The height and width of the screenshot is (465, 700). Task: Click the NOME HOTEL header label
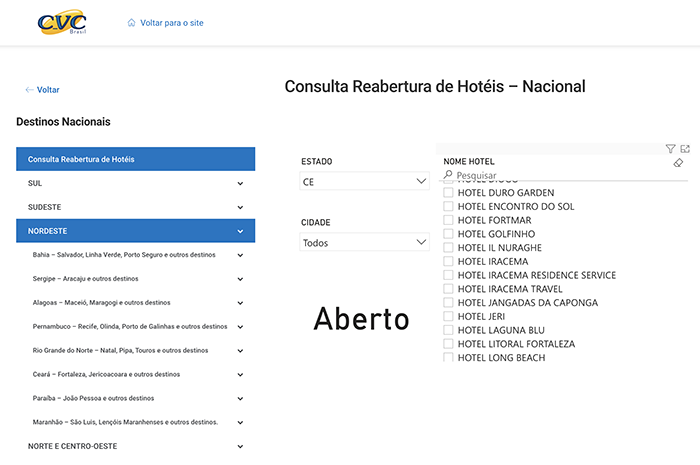[x=469, y=162]
